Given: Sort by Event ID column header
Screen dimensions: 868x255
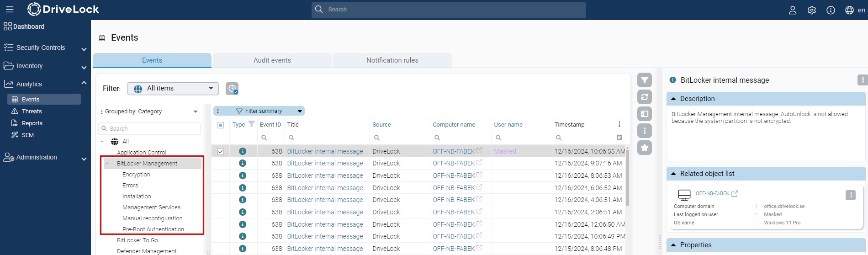Looking at the screenshot, I should (270, 125).
